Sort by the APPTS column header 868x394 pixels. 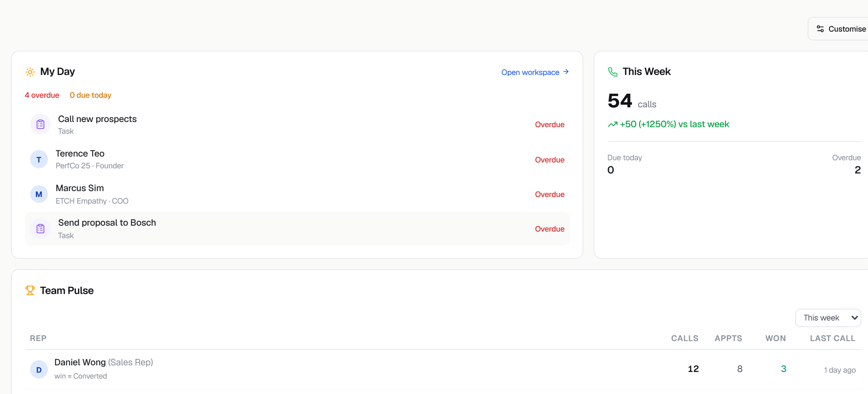(x=728, y=339)
